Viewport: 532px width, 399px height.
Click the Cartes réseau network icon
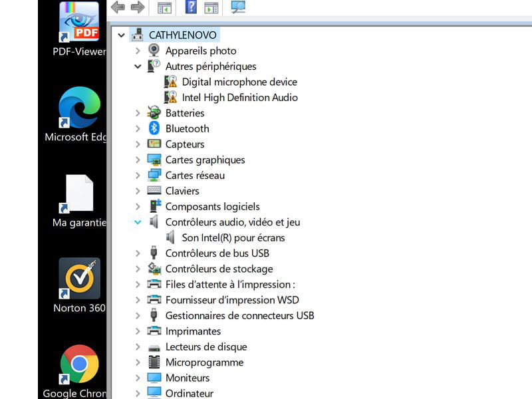(154, 175)
